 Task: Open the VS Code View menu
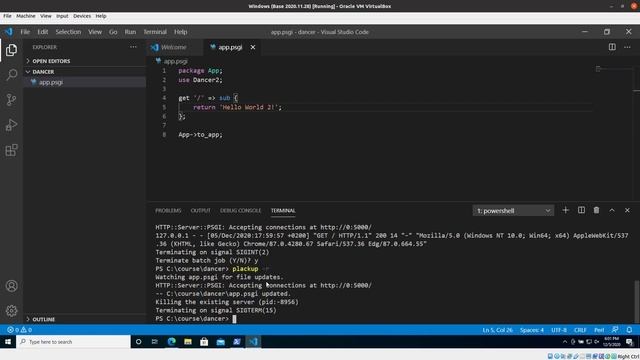(95, 32)
